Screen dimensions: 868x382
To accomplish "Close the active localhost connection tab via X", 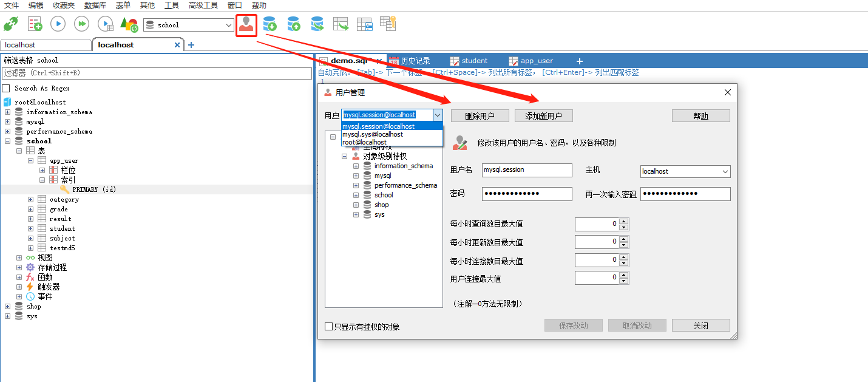I will point(177,45).
